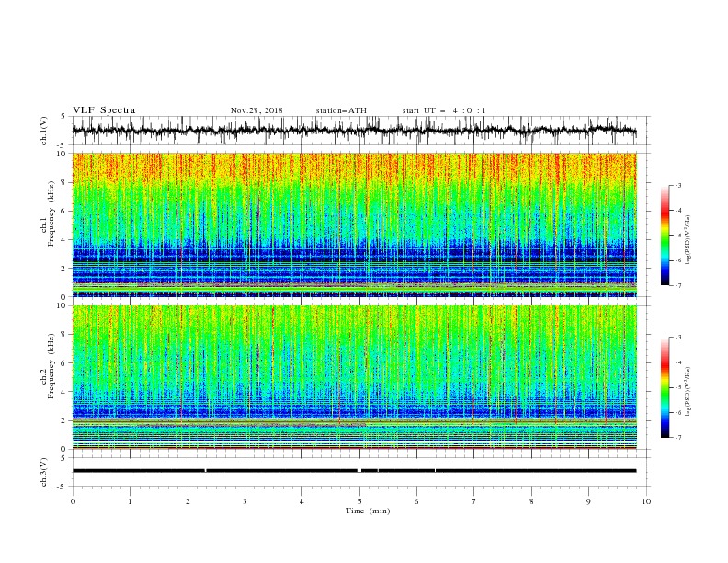Click time axis tick label "1"
The width and height of the screenshot is (728, 563).
pyautogui.click(x=130, y=501)
